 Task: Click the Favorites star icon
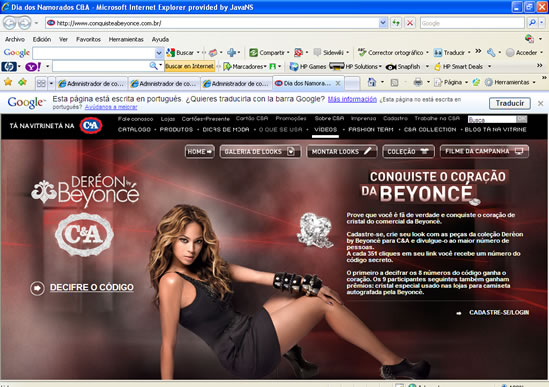8,83
